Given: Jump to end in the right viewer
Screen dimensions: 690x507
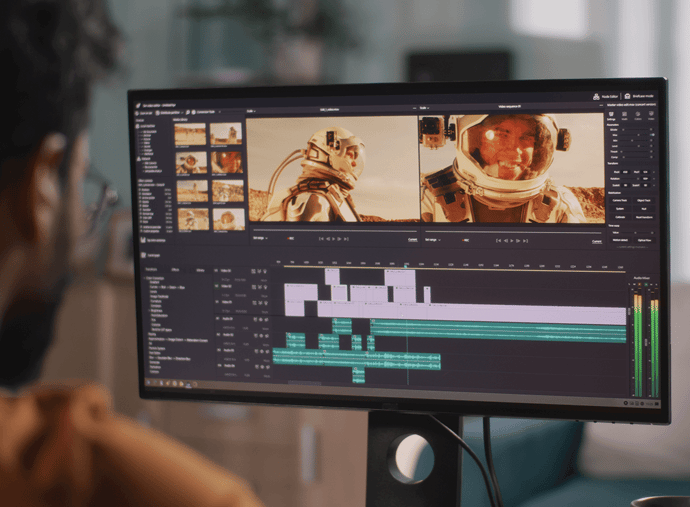Looking at the screenshot, I should pos(525,241).
